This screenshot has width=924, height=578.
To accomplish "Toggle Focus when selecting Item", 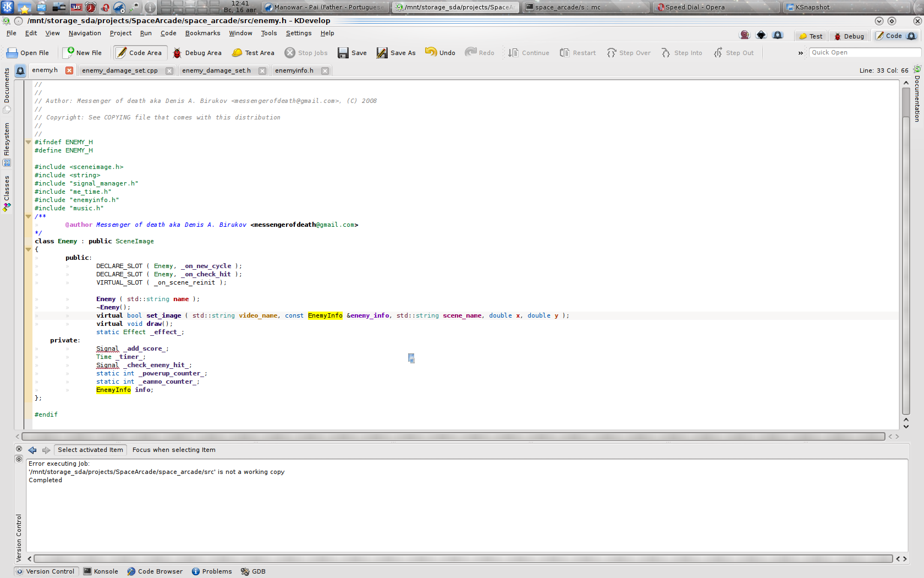I will (174, 450).
